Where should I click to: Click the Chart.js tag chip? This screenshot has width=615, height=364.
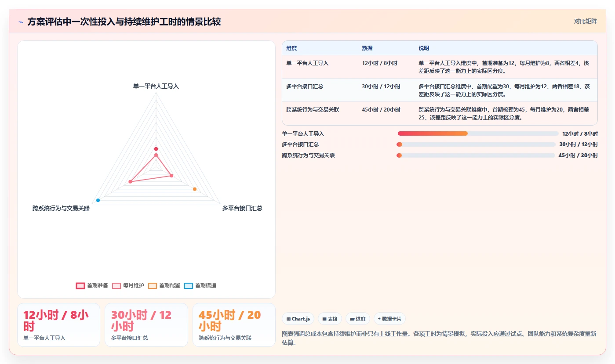click(x=298, y=319)
